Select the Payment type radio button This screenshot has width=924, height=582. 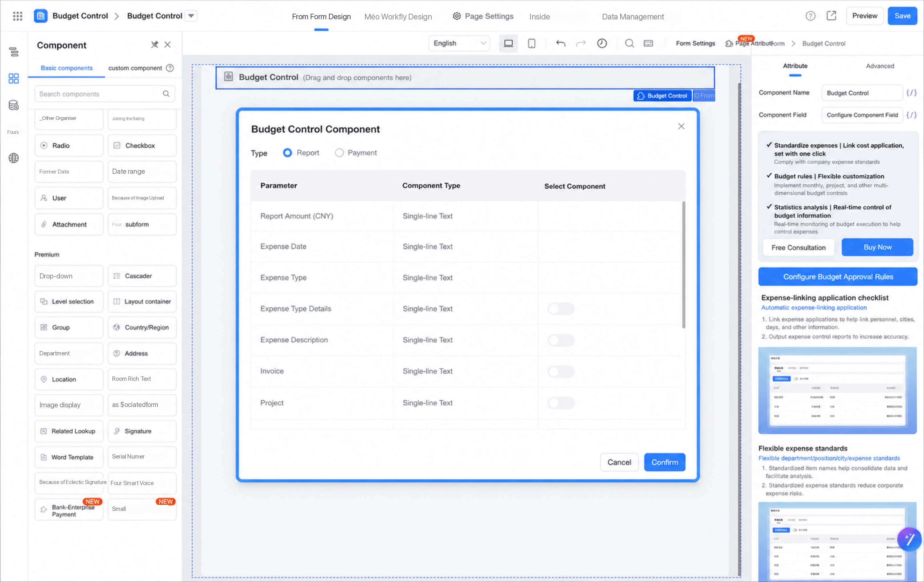pos(339,153)
